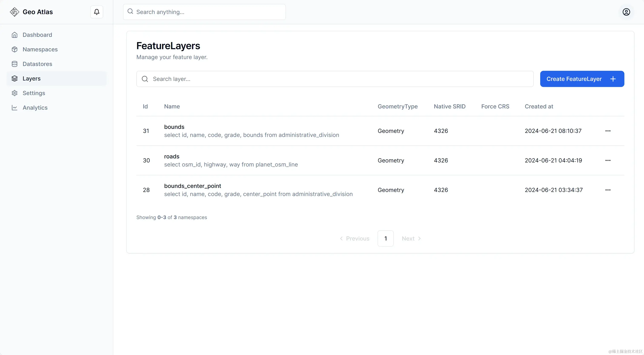644x355 pixels.
Task: Click the Search anything global field
Action: click(204, 12)
